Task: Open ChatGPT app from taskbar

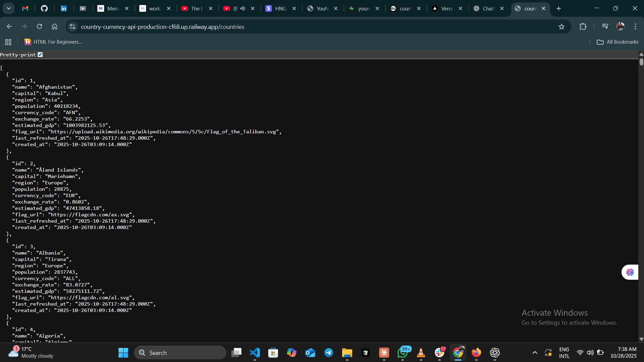Action: [x=495, y=353]
